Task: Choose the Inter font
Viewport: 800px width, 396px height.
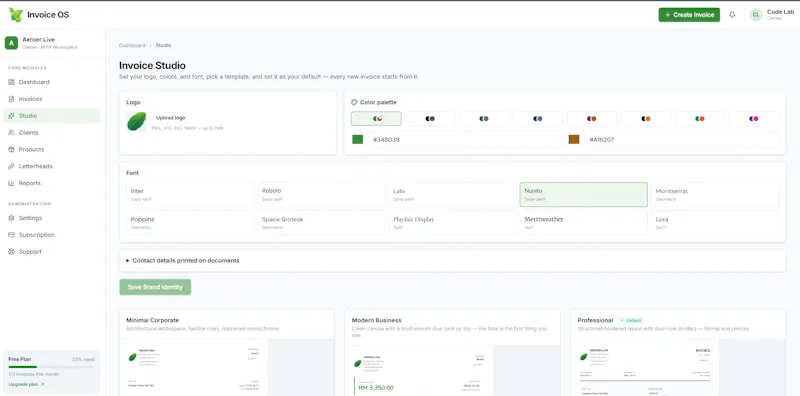Action: pyautogui.click(x=190, y=194)
